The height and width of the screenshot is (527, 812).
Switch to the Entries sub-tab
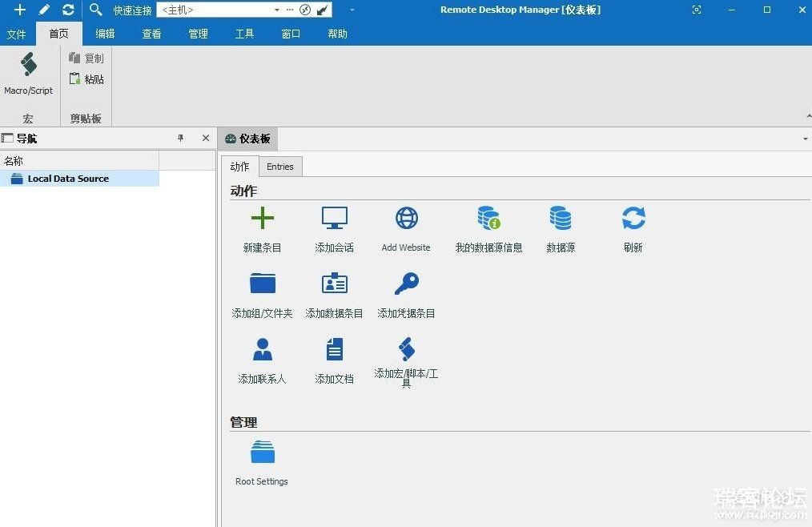pyautogui.click(x=280, y=167)
